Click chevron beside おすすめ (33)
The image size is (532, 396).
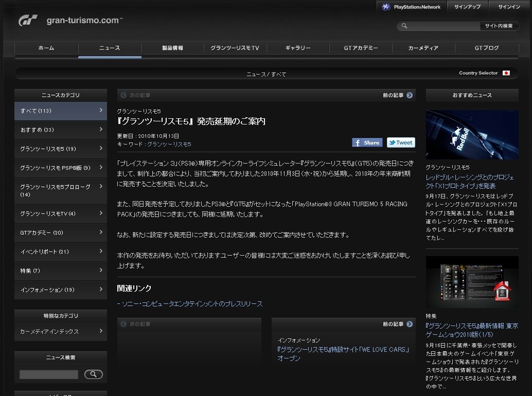101,129
